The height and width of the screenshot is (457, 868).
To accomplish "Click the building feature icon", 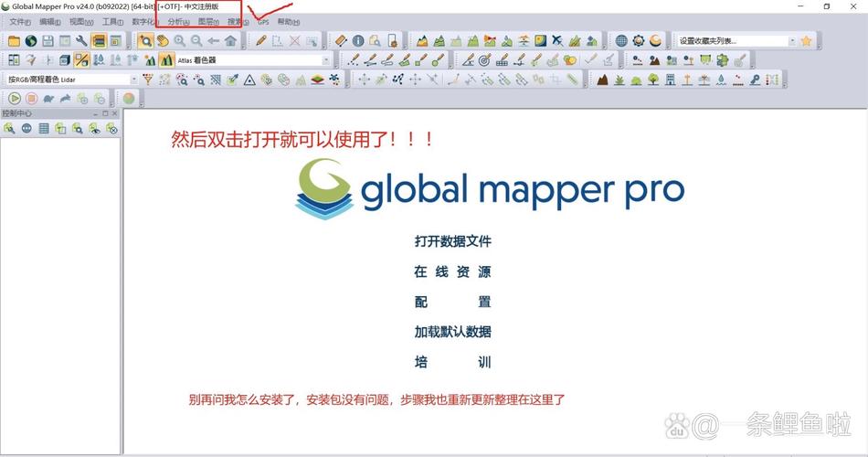I will (671, 80).
